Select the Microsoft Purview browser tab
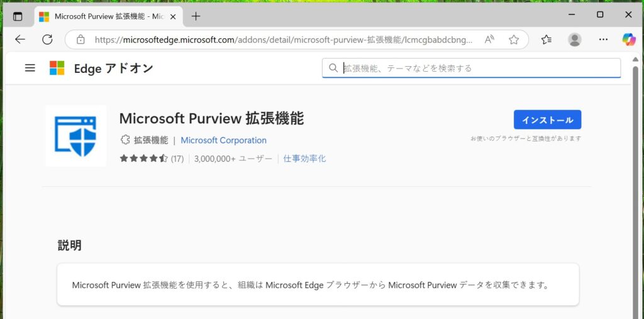 coord(108,17)
